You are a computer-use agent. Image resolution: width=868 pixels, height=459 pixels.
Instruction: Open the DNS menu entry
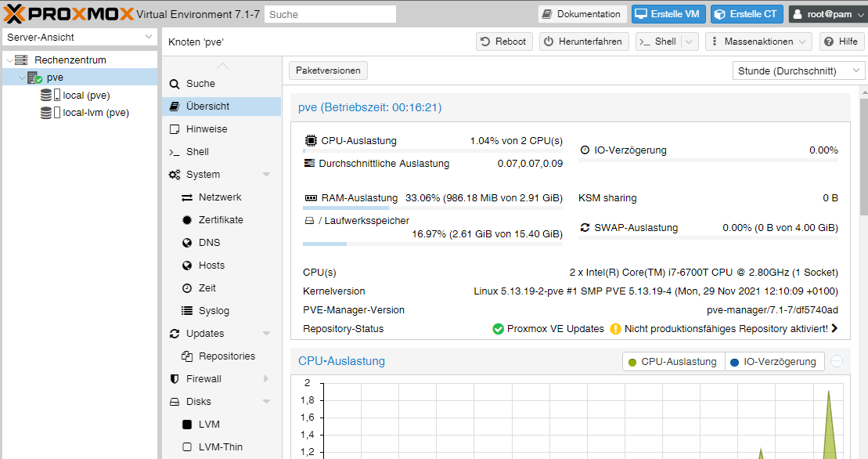[222, 243]
